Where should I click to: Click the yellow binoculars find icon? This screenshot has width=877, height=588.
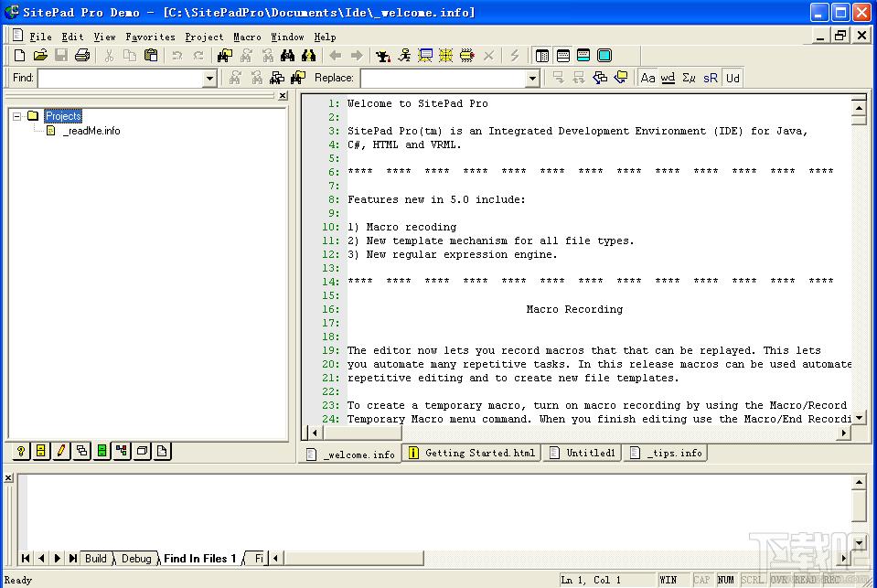(309, 56)
